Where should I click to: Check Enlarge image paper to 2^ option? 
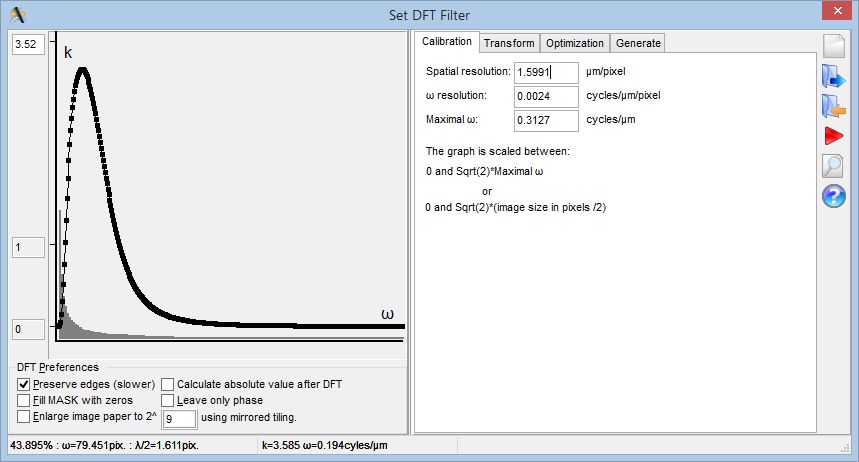pyautogui.click(x=24, y=417)
